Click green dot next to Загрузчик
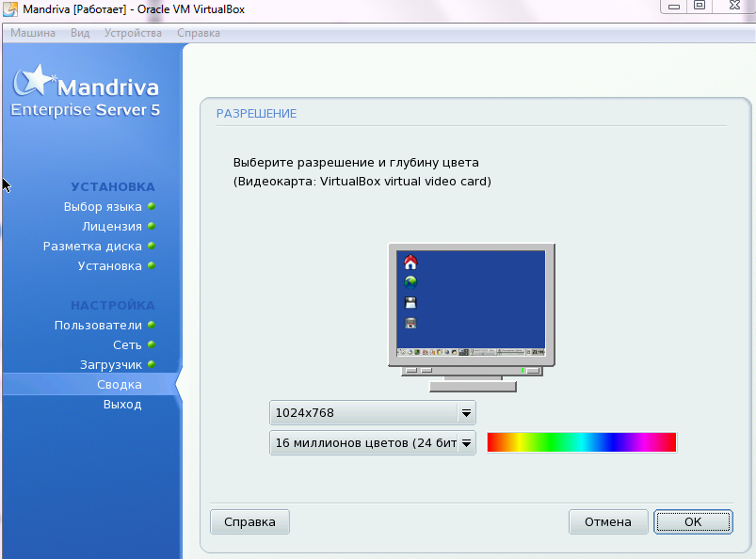 152,364
